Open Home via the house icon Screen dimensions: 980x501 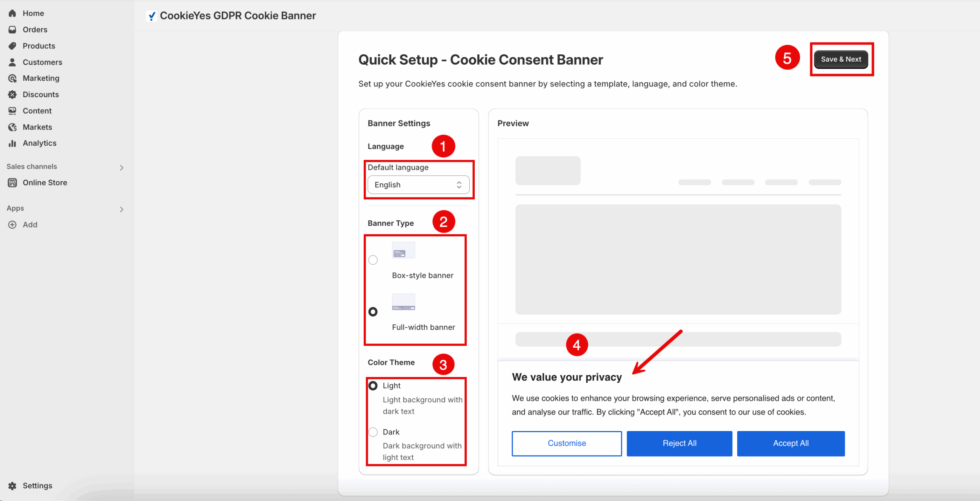(13, 13)
